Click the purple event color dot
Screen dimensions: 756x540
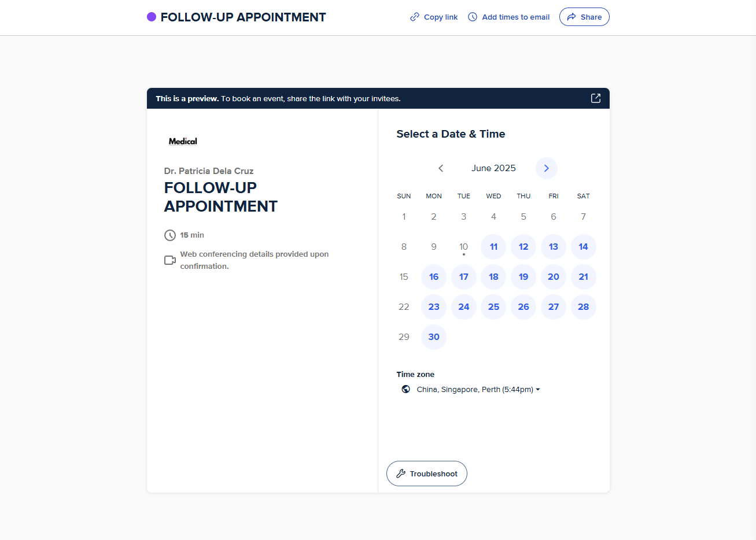152,17
